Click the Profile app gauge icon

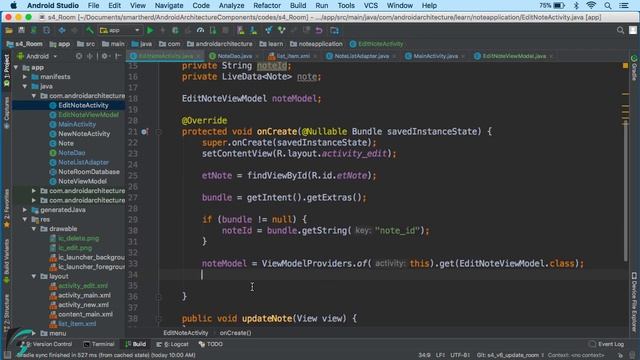(200, 31)
